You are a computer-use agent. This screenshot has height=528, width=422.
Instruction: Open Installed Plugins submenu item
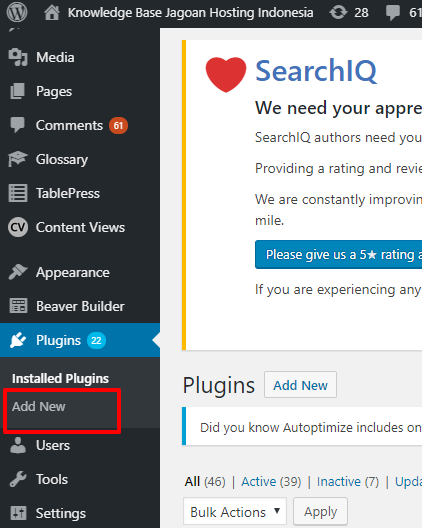point(60,378)
